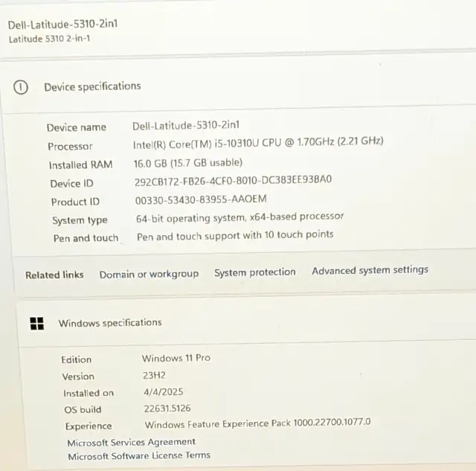This screenshot has height=471, width=476.
Task: Open Advanced system settings
Action: (370, 270)
